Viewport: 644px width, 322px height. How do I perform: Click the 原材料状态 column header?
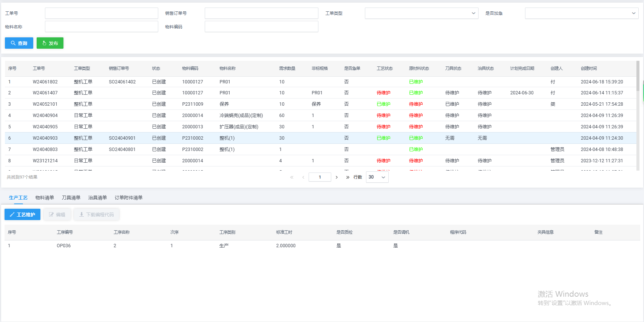coord(419,68)
